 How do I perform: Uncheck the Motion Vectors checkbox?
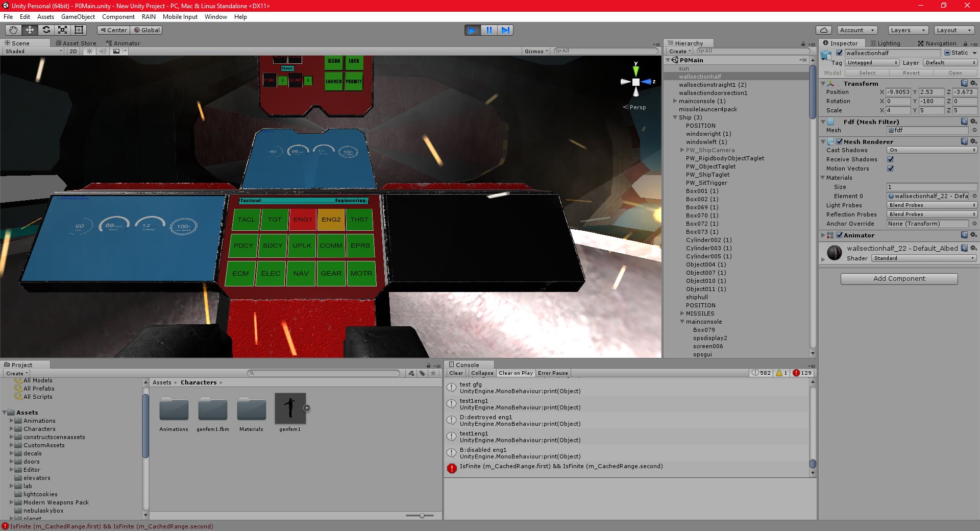click(x=890, y=168)
